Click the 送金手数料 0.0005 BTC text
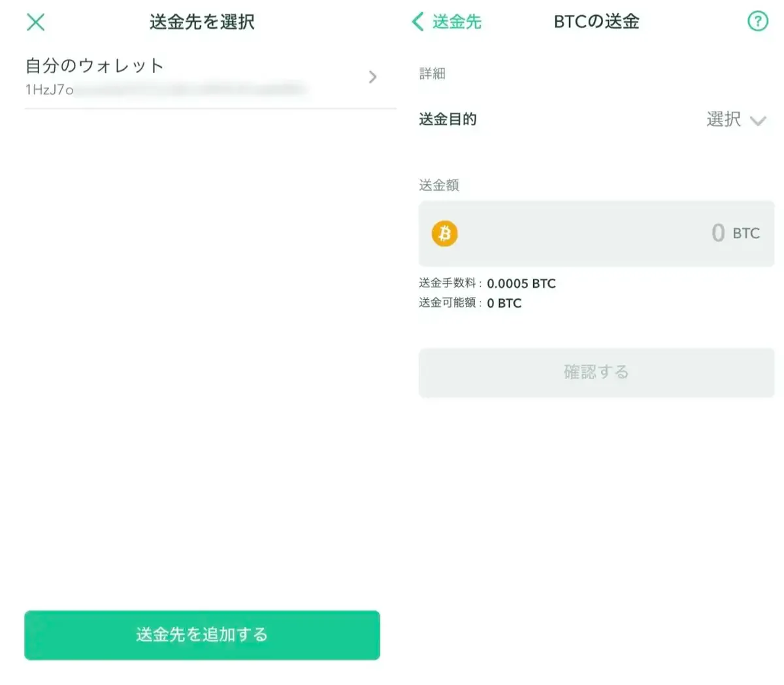This screenshot has width=784, height=685. pos(487,283)
